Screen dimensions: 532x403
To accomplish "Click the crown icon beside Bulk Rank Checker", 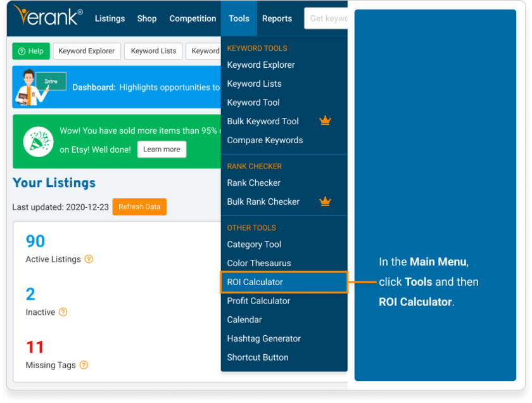I will tap(325, 201).
